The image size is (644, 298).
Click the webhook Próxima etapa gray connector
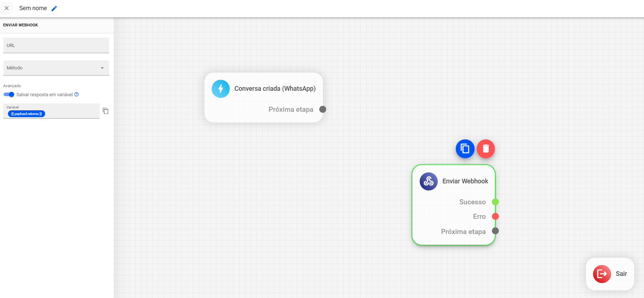click(495, 231)
